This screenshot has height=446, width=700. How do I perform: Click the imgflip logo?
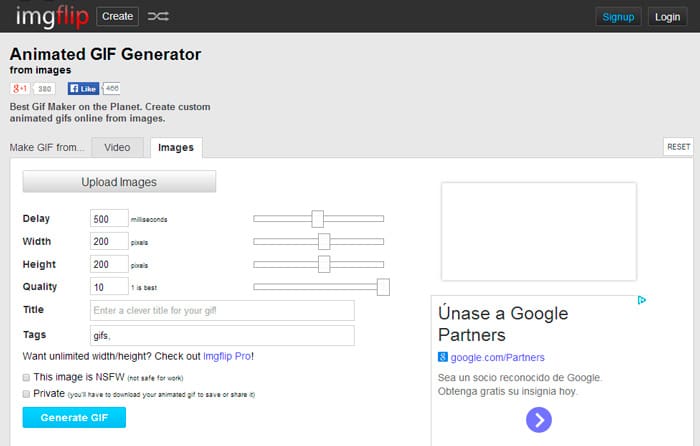tap(52, 17)
